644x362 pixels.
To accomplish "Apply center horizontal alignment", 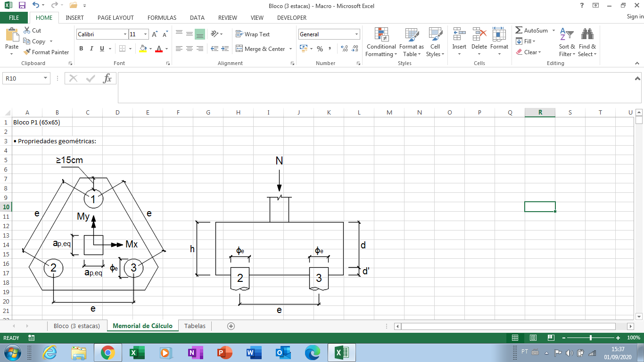I will 189,49.
